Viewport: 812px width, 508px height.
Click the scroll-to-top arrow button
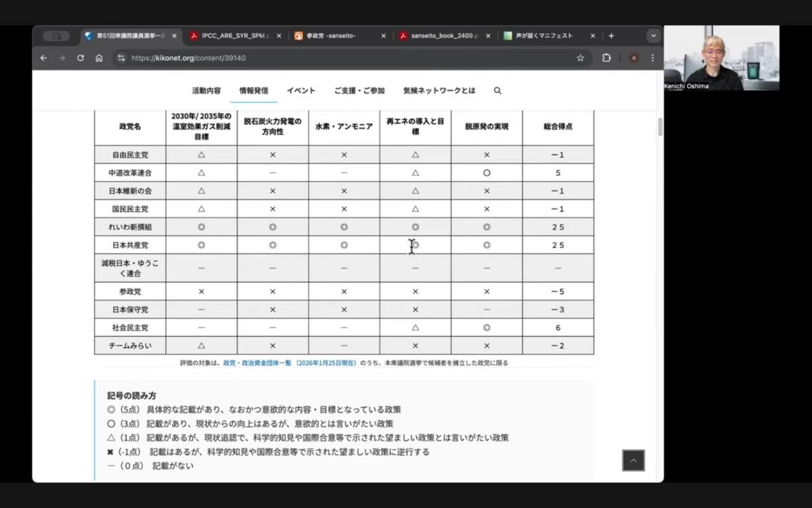633,461
